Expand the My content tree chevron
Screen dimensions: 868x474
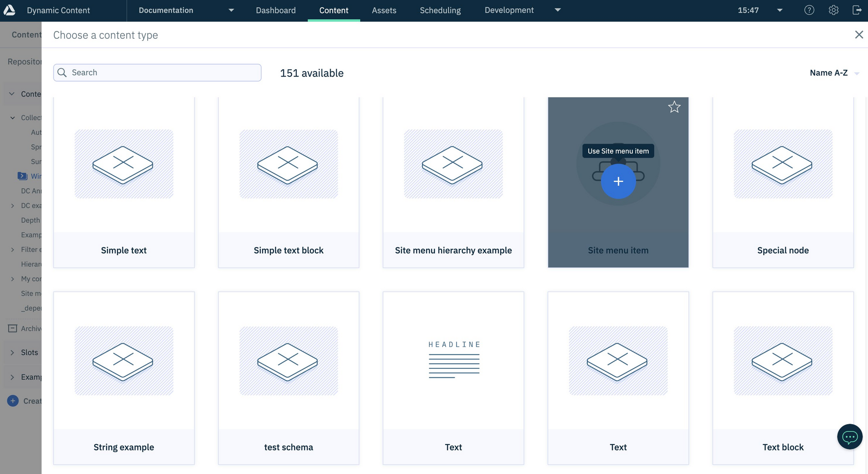12,279
